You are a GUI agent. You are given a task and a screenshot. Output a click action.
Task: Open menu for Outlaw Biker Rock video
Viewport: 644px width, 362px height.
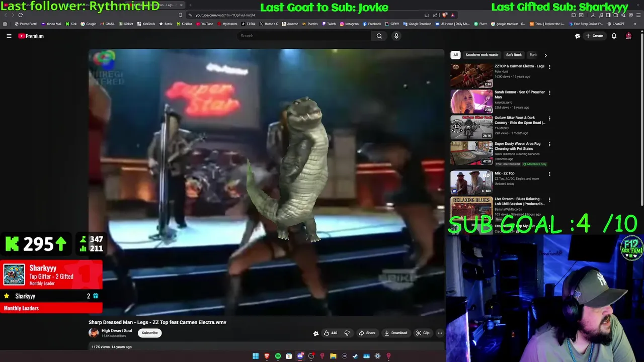coord(549,119)
